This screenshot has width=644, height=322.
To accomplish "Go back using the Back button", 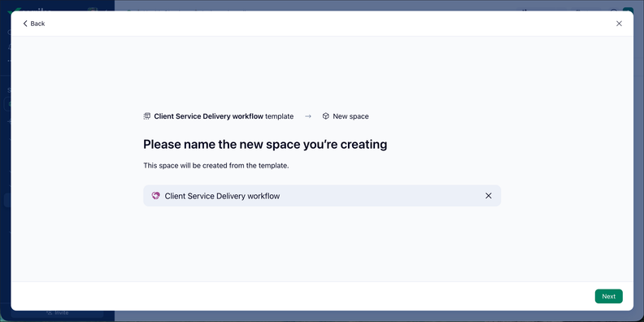I will click(x=33, y=24).
